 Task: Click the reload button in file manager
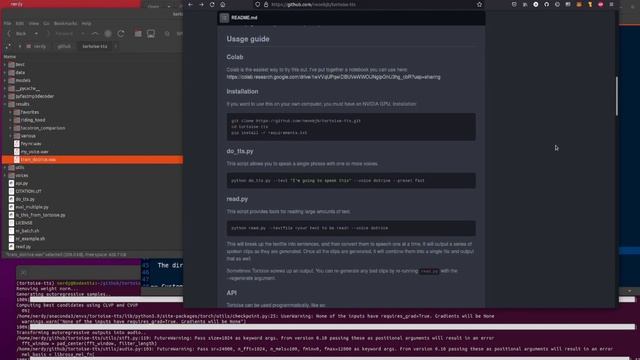click(121, 34)
